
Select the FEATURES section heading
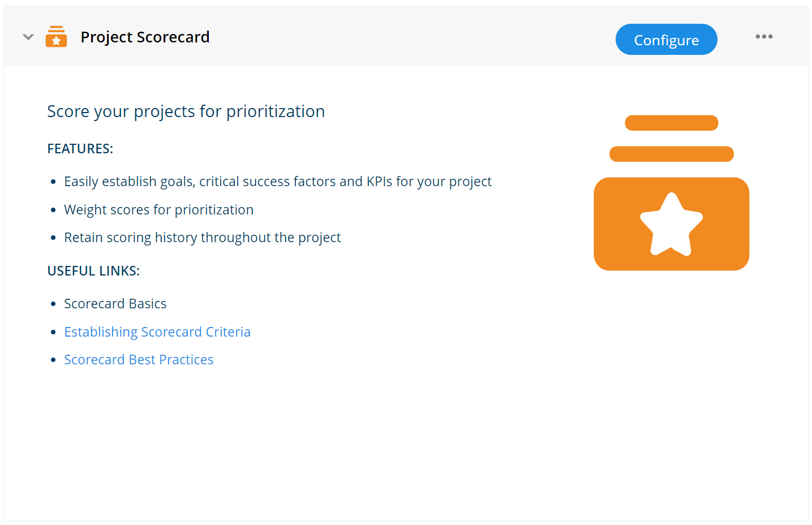point(80,148)
